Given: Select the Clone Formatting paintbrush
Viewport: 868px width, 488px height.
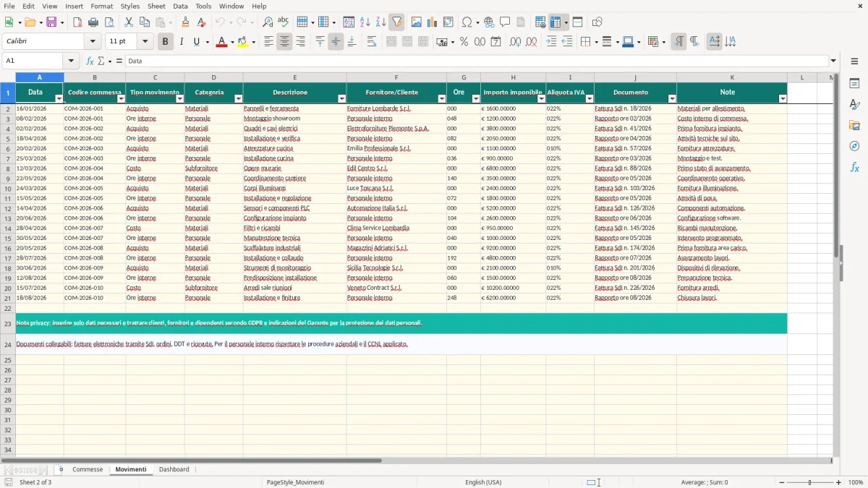Looking at the screenshot, I should point(185,22).
